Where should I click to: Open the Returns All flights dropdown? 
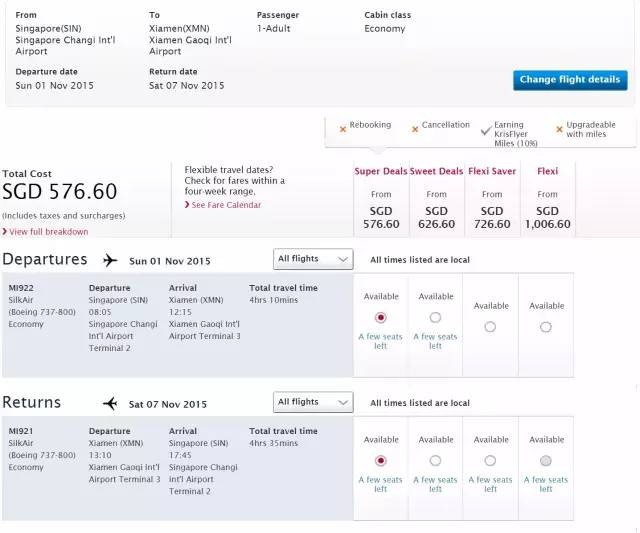tap(313, 402)
